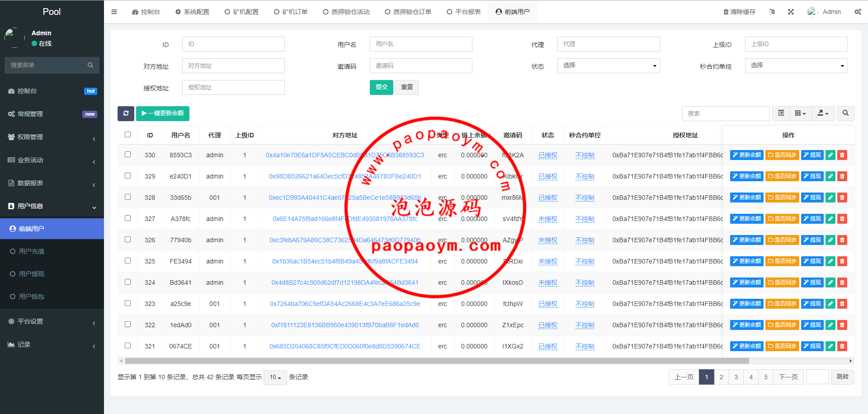868x414 pixels.
Task: Open the gears settings icon at top right
Action: coord(858,12)
